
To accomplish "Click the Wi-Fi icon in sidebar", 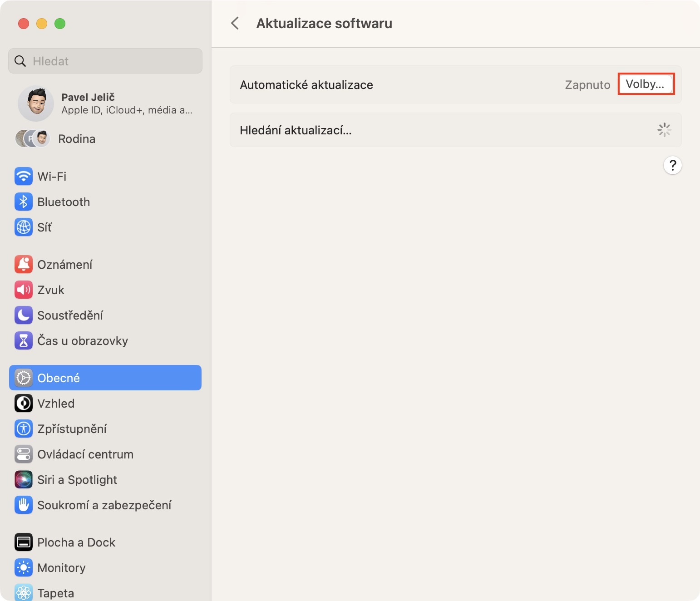I will click(24, 177).
